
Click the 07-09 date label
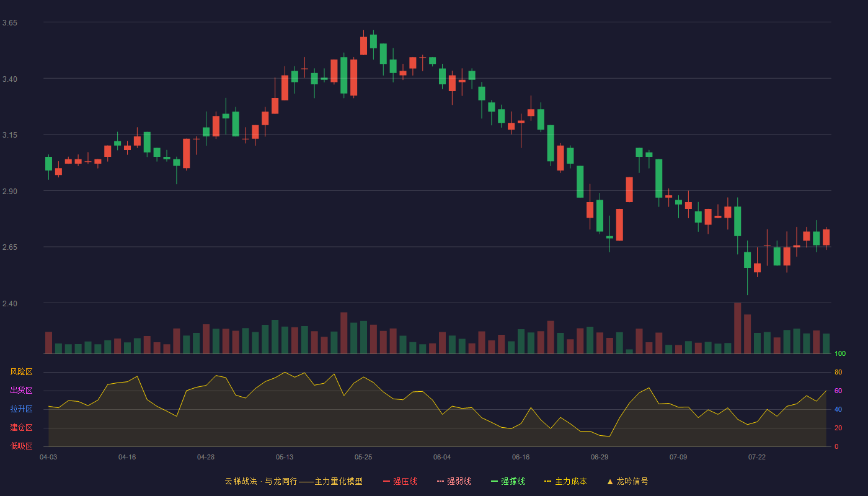[678, 457]
